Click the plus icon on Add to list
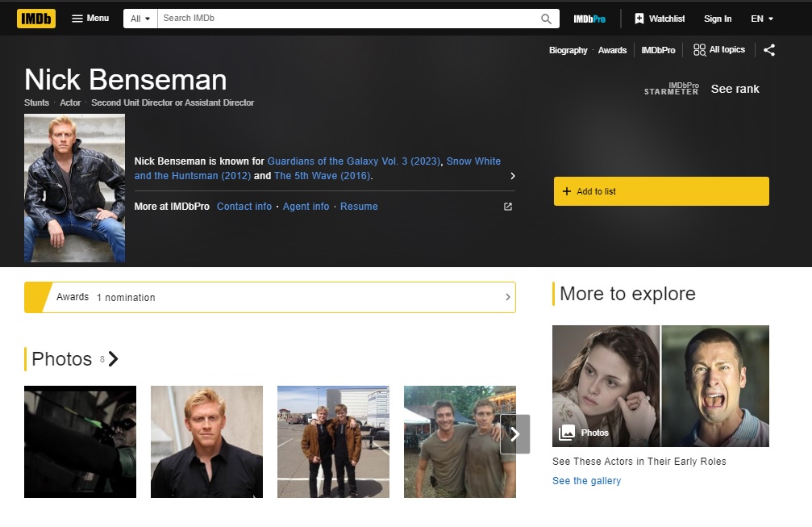The image size is (812, 527). click(x=565, y=191)
